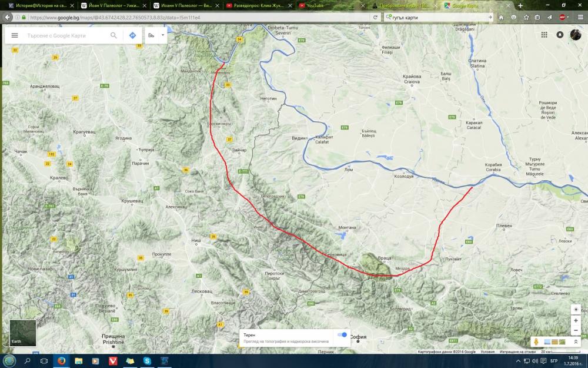Click the София city label
588x368 pixels.
point(358,337)
